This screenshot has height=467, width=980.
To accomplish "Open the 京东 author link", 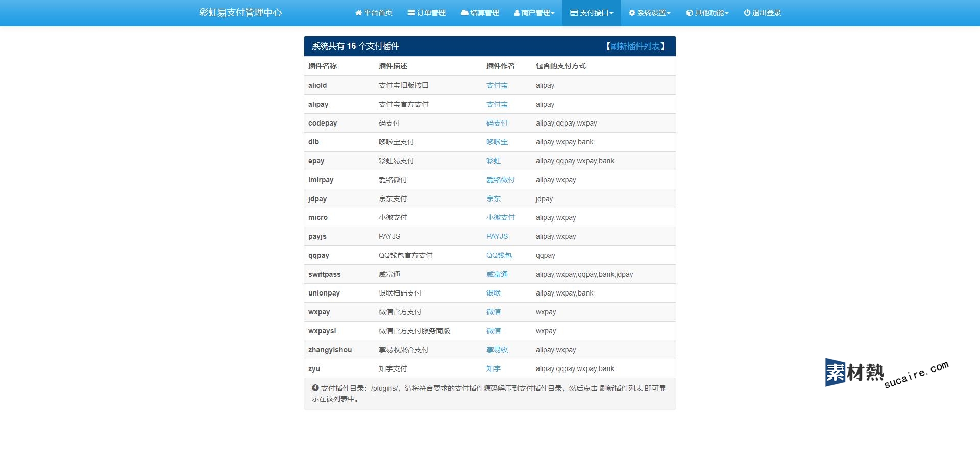I will click(x=494, y=199).
